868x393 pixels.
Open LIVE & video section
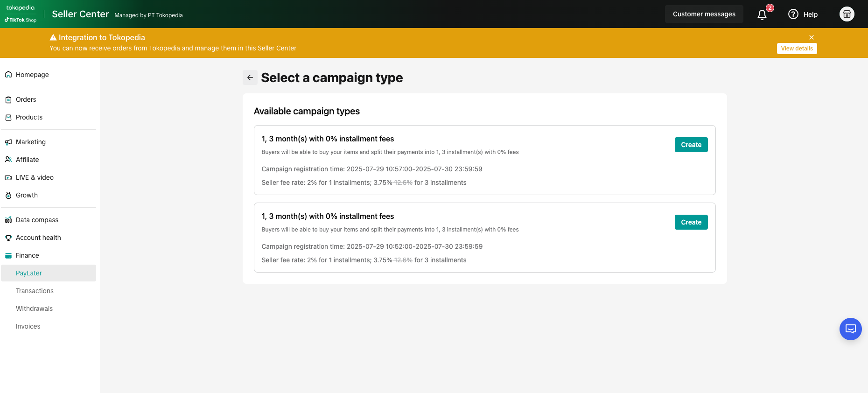35,177
